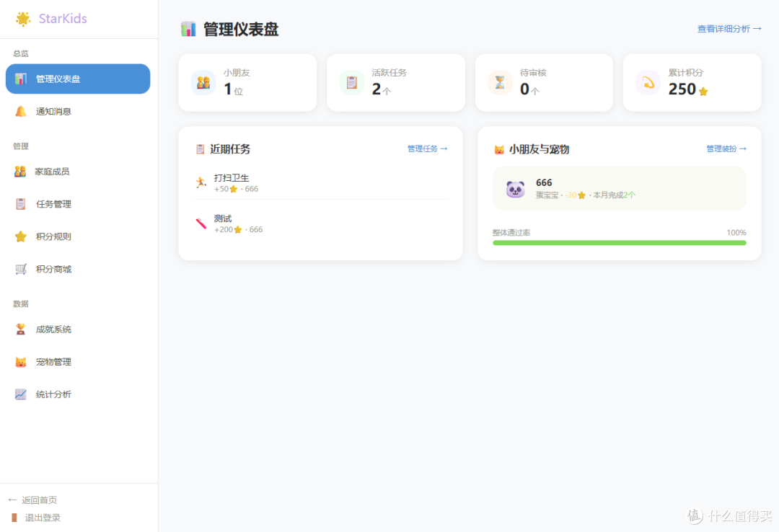This screenshot has width=779, height=532.
Task: Click the bar chart icon in page title
Action: pyautogui.click(x=188, y=30)
